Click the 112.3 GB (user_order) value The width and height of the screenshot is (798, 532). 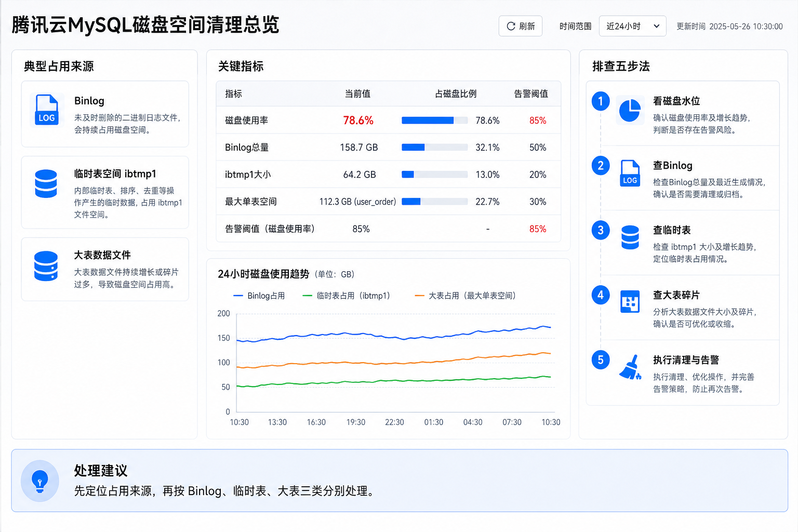click(x=357, y=202)
